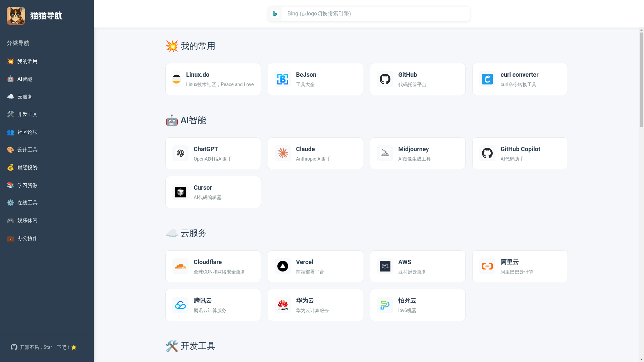644x362 pixels.
Task: Click the cat logo in the sidebar header
Action: click(x=16, y=16)
